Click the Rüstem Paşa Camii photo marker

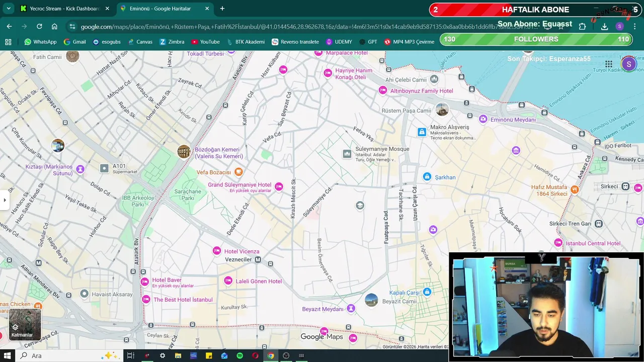(x=442, y=110)
